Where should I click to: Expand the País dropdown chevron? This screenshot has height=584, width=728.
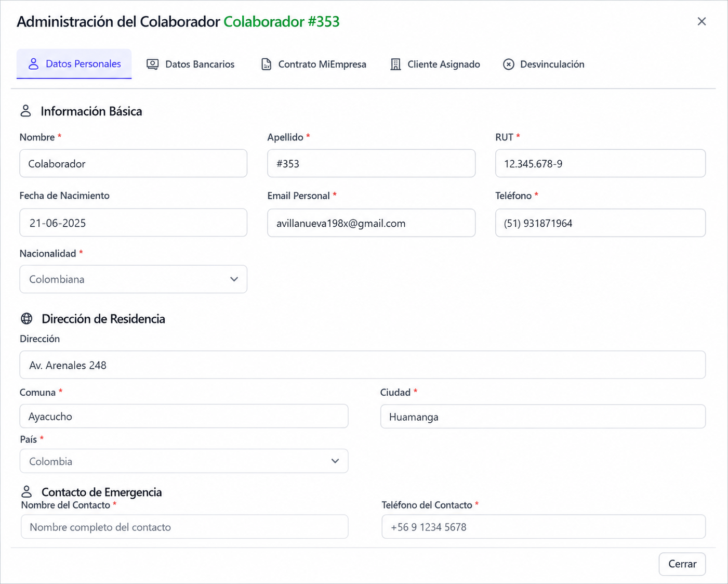pos(335,461)
